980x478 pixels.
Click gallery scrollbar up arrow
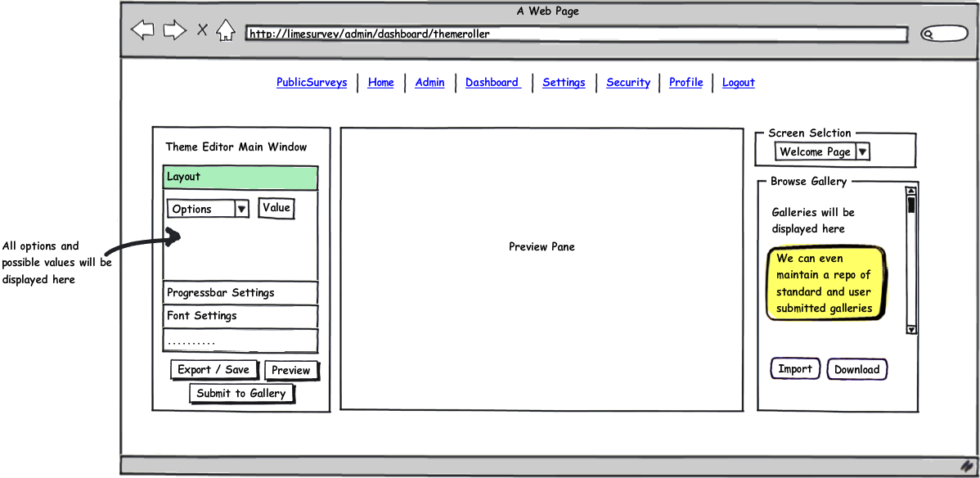[x=910, y=192]
